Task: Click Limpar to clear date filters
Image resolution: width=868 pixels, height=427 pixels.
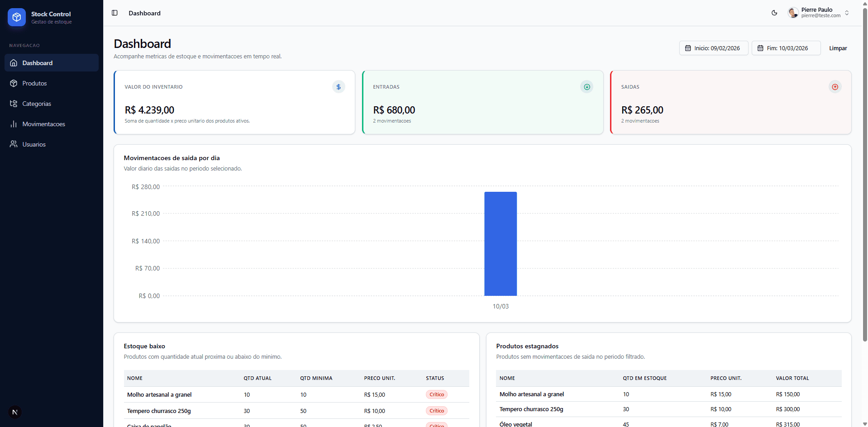Action: 838,48
